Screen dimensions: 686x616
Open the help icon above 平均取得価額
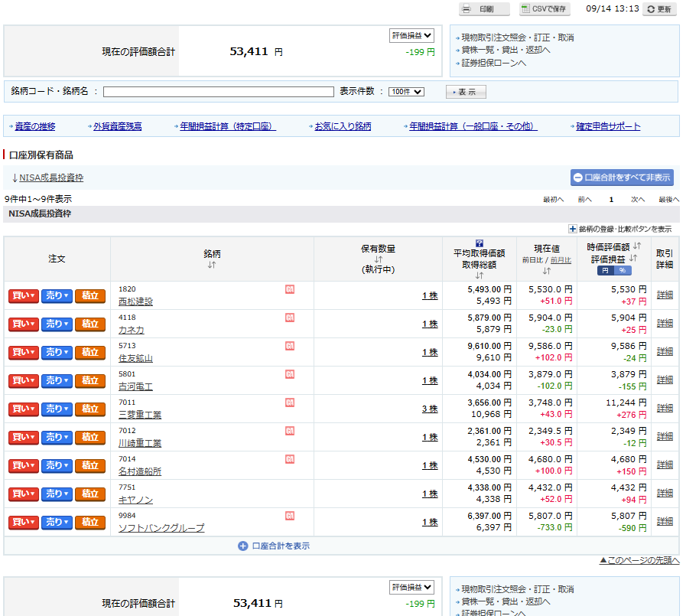pyautogui.click(x=480, y=243)
